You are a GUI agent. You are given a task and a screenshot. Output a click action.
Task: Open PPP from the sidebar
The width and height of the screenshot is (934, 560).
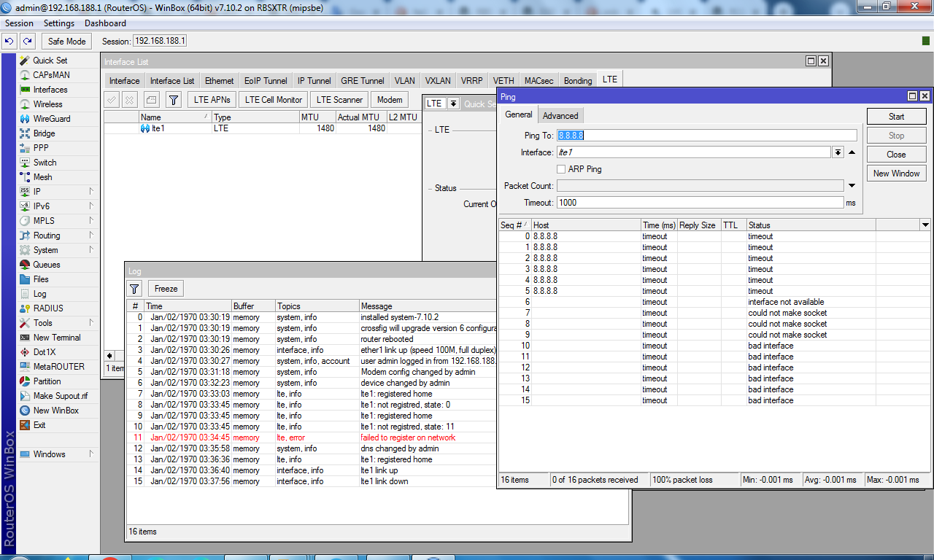click(x=41, y=148)
